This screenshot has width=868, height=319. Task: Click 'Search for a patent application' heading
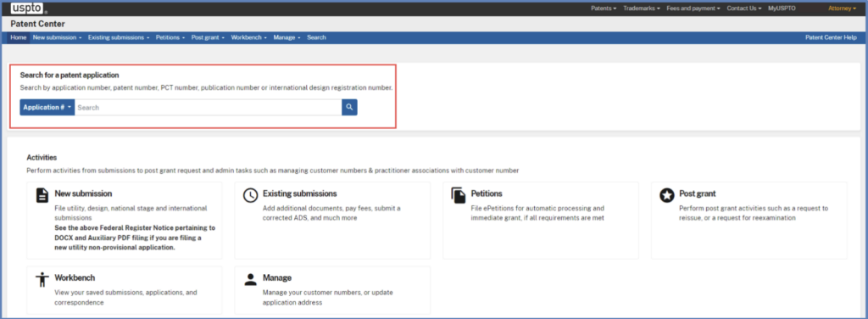coord(70,75)
